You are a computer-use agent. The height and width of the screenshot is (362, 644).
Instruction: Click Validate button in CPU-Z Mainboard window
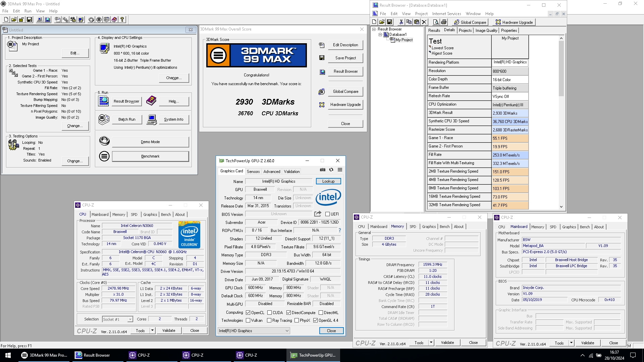click(588, 343)
